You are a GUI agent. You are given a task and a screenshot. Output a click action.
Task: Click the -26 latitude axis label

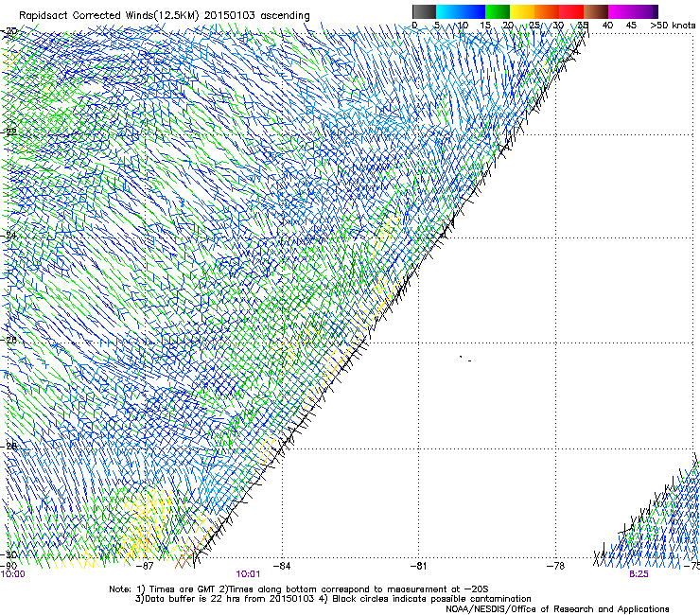9,341
